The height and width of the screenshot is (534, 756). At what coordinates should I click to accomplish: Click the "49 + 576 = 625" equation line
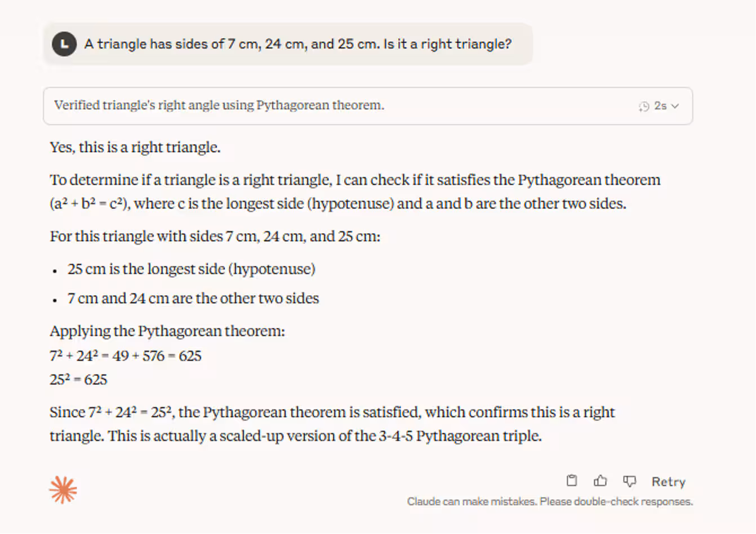126,356
